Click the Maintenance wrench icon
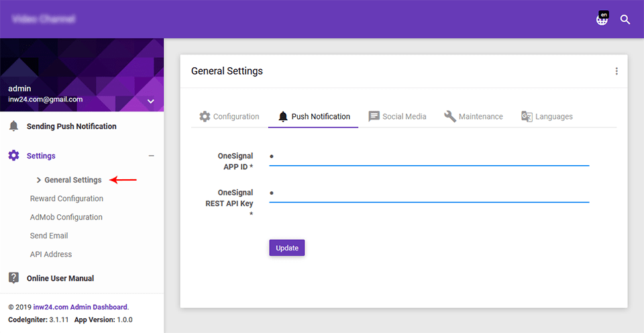The width and height of the screenshot is (644, 333). [450, 116]
